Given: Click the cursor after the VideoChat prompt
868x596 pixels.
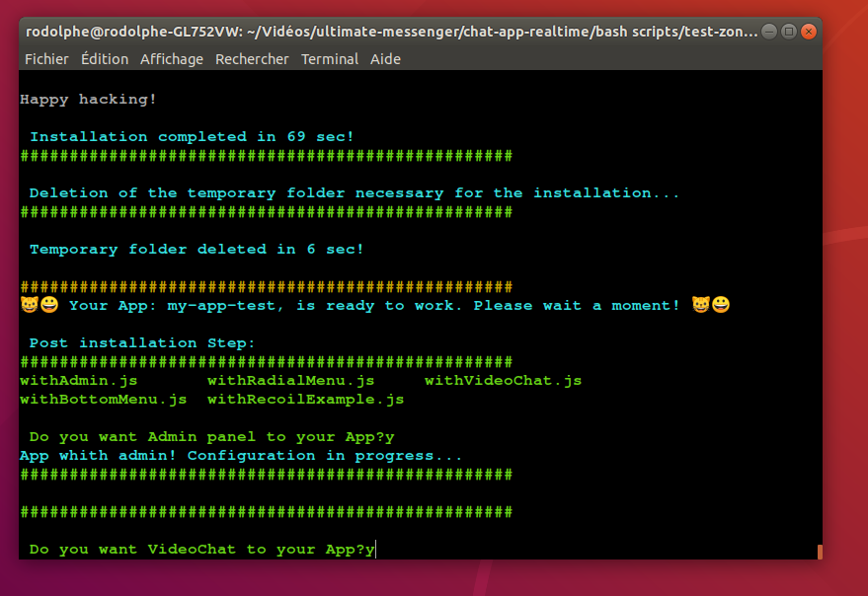Looking at the screenshot, I should (376, 550).
